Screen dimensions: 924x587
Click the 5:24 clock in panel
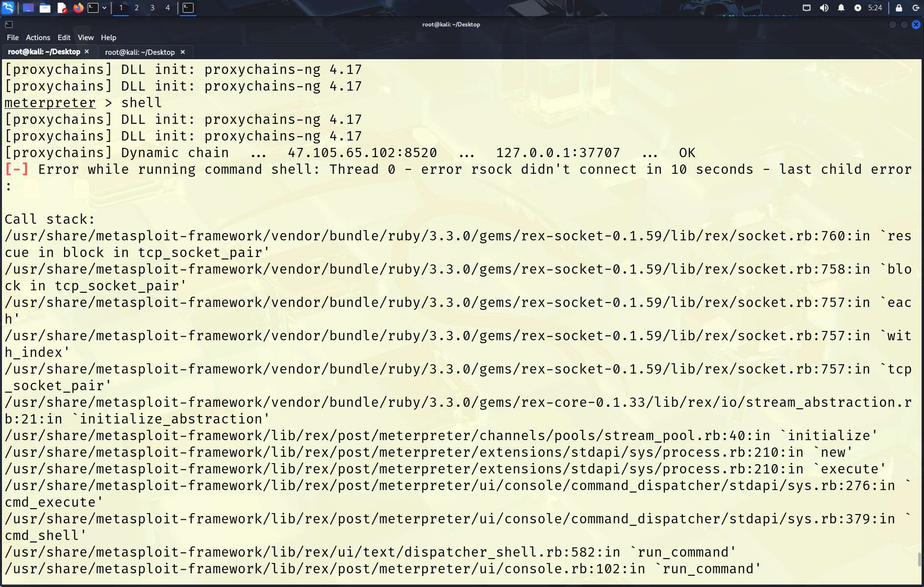(875, 8)
